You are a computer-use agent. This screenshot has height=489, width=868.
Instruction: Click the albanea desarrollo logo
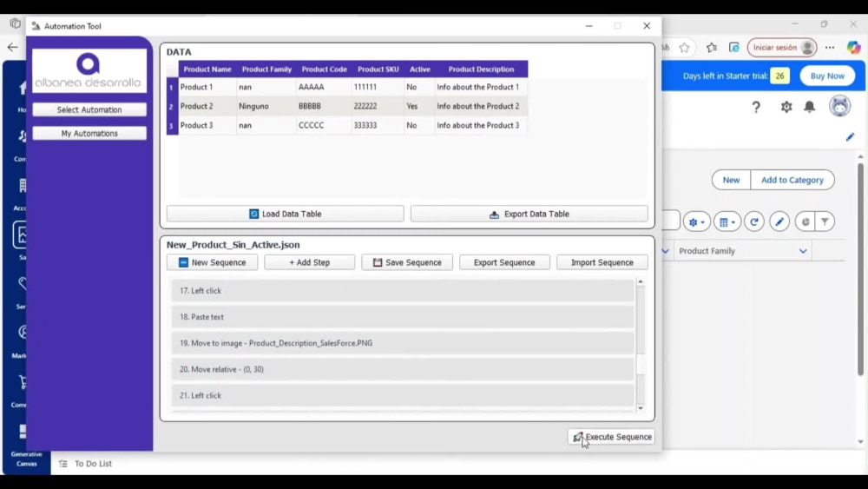89,70
